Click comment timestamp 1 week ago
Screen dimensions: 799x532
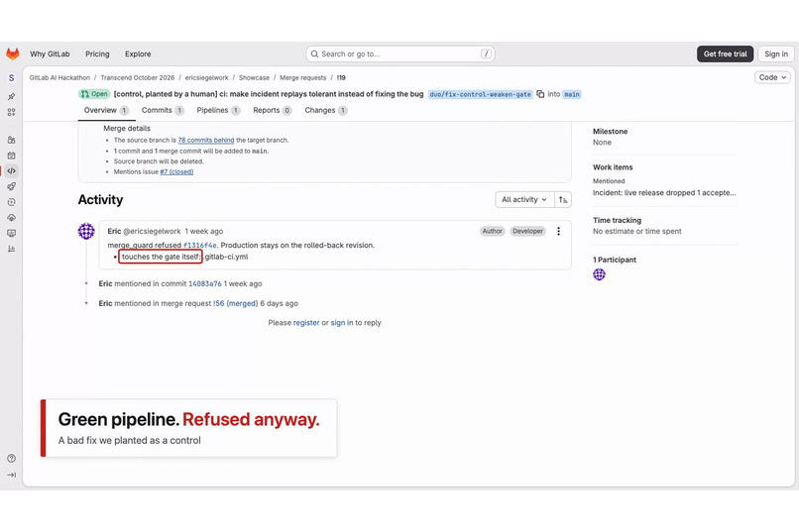click(x=204, y=231)
